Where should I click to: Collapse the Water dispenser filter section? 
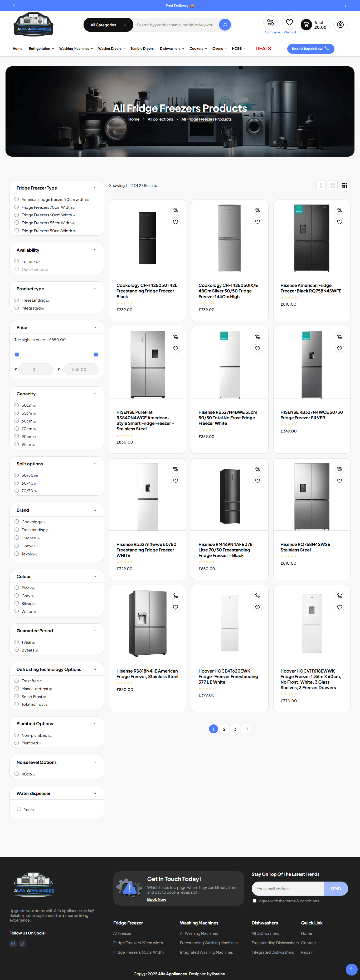click(94, 793)
